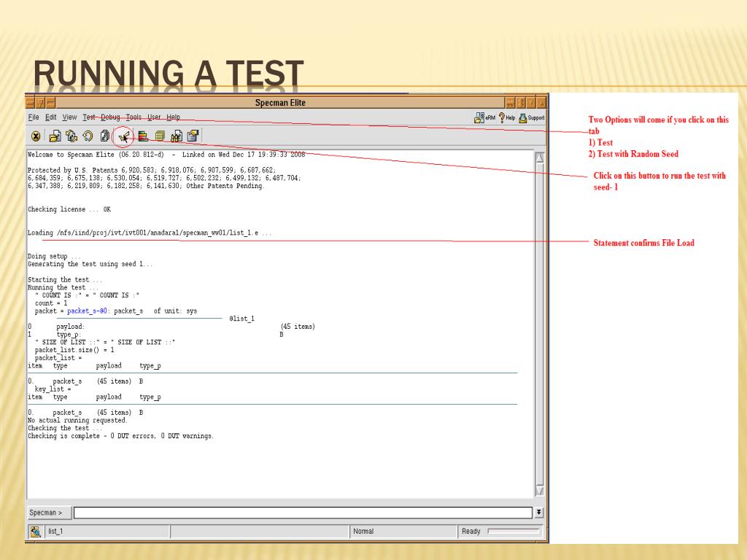The height and width of the screenshot is (560, 747).
Task: Click the 'key_list =' output line
Action: tap(53, 389)
